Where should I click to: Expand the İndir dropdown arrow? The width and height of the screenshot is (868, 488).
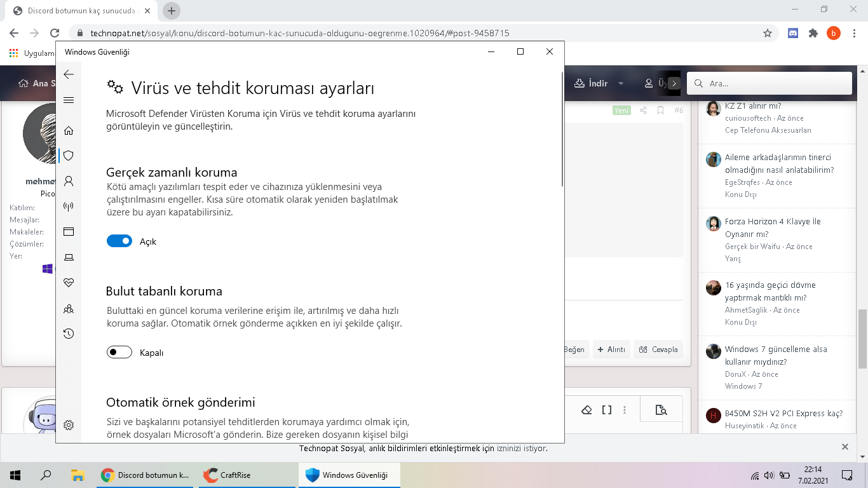point(621,83)
